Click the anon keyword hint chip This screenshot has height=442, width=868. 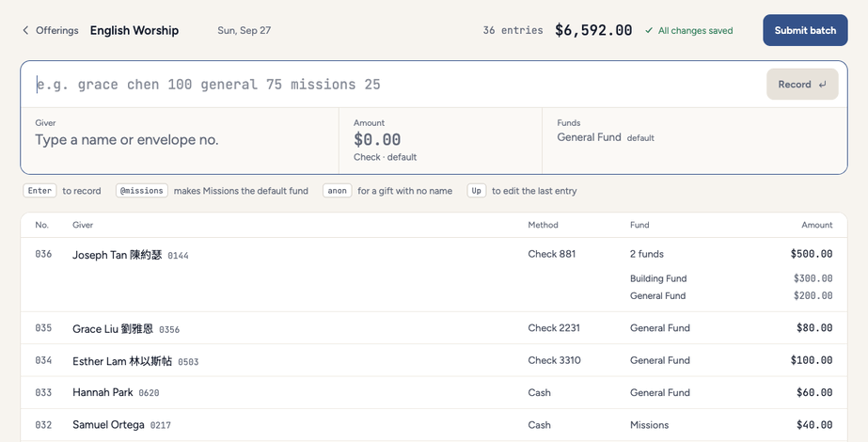(337, 191)
